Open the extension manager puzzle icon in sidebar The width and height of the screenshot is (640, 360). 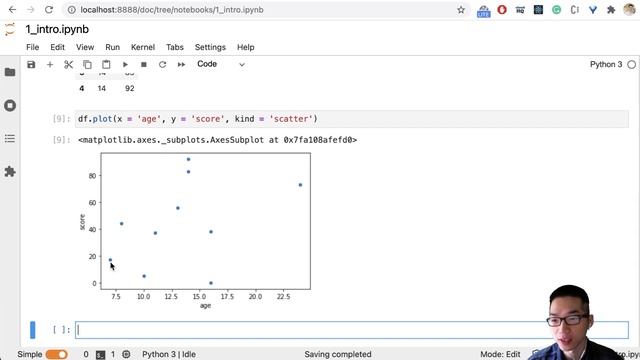coord(10,171)
